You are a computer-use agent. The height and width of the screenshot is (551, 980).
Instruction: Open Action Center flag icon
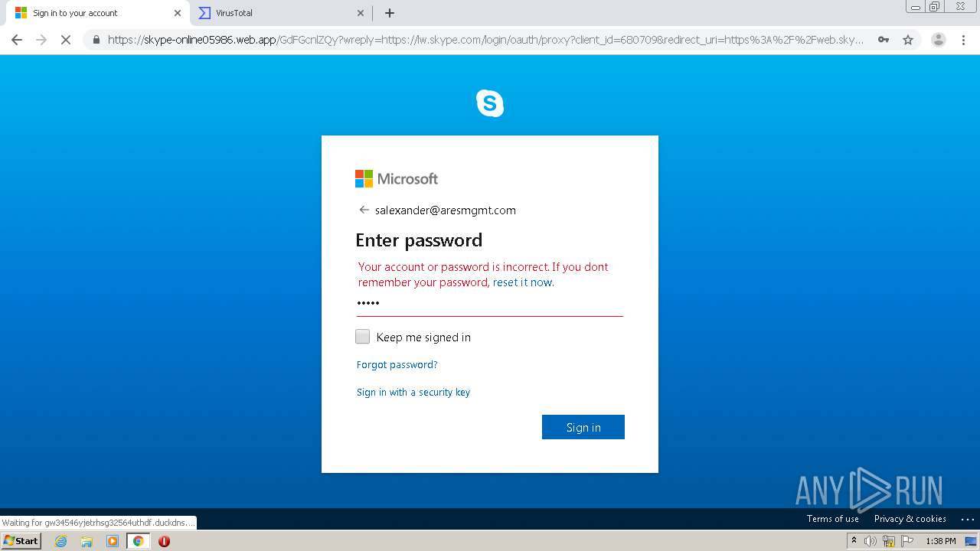point(907,541)
